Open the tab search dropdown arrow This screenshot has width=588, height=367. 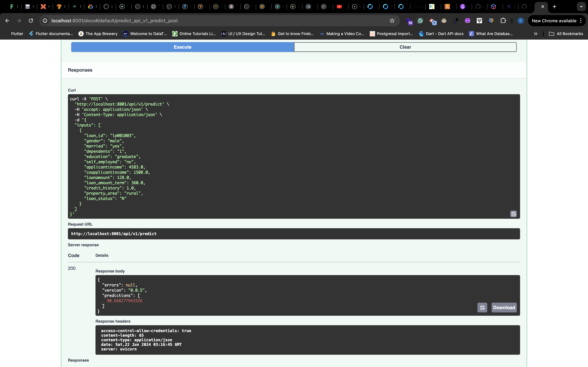(581, 7)
